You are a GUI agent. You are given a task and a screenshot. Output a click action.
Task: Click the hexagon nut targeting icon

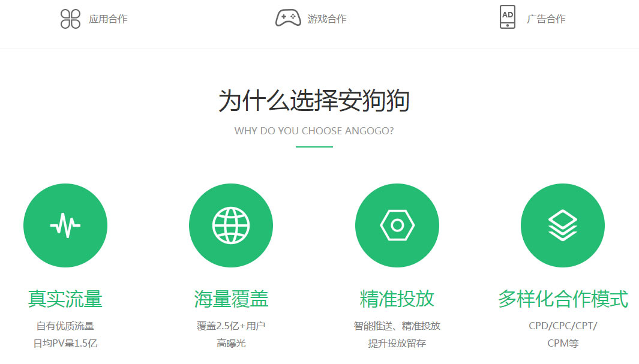(x=397, y=225)
